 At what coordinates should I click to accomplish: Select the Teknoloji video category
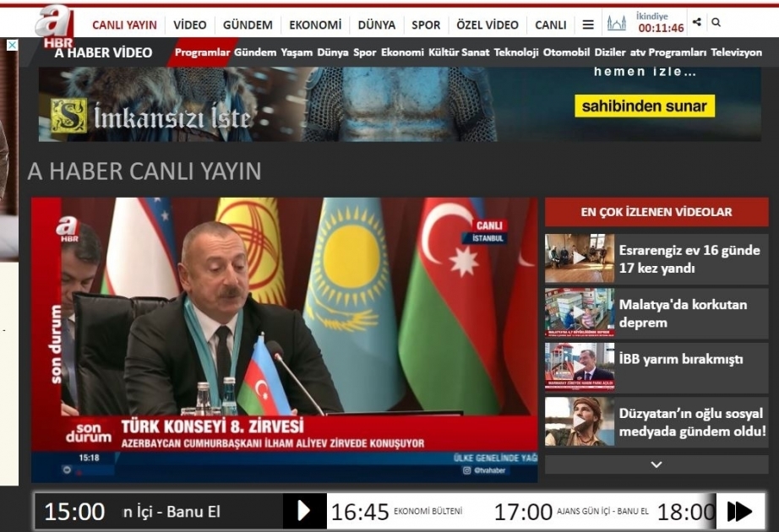tap(515, 52)
